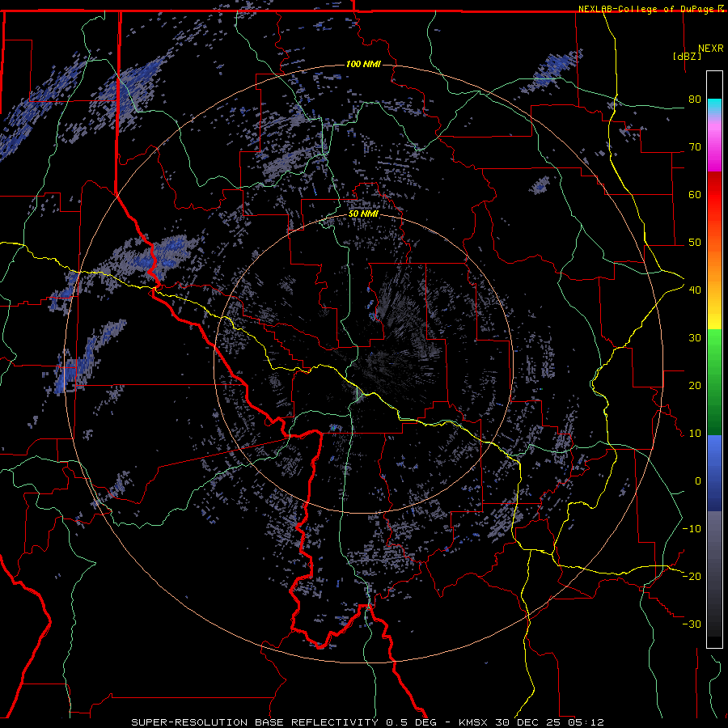The image size is (728, 728).
Task: Click the 0 value on the dBZ scale
Action: pyautogui.click(x=698, y=481)
